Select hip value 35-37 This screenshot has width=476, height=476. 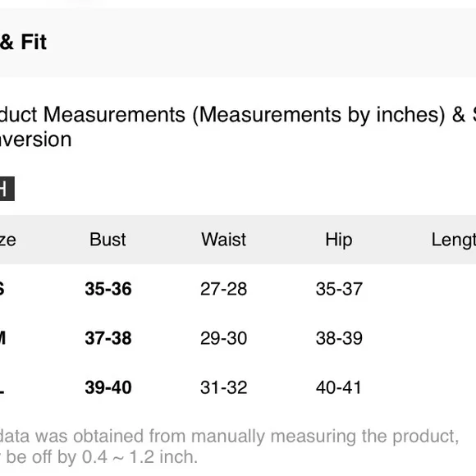pyautogui.click(x=339, y=289)
